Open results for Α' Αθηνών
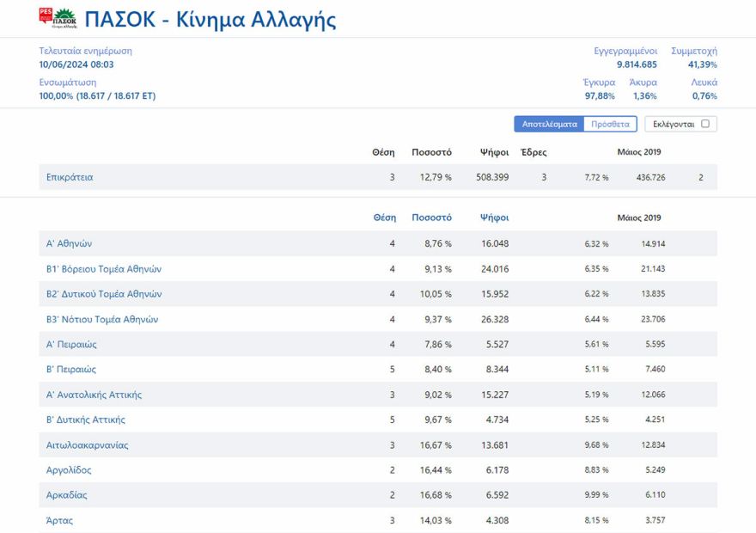The height and width of the screenshot is (533, 756). pyautogui.click(x=67, y=243)
